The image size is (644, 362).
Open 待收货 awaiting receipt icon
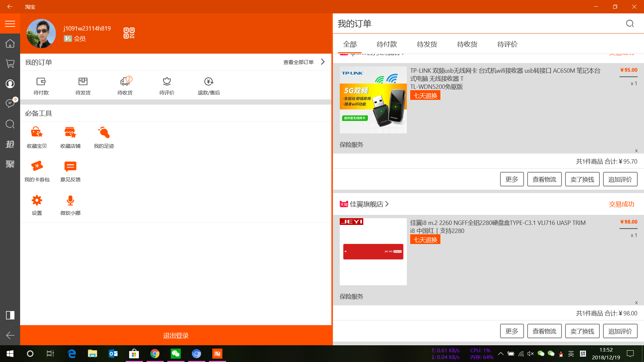point(125,86)
